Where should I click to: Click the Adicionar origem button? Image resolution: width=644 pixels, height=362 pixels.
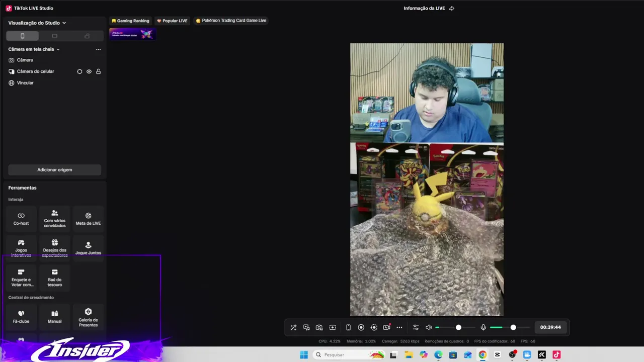54,170
